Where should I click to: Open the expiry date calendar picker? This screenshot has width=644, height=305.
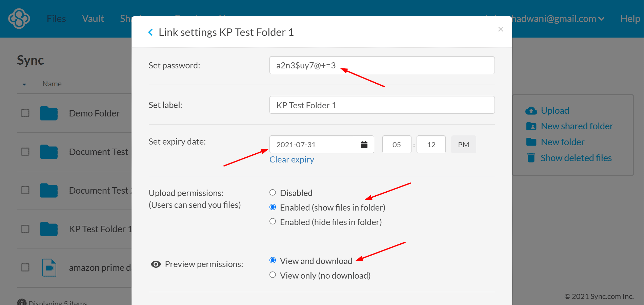pos(364,145)
